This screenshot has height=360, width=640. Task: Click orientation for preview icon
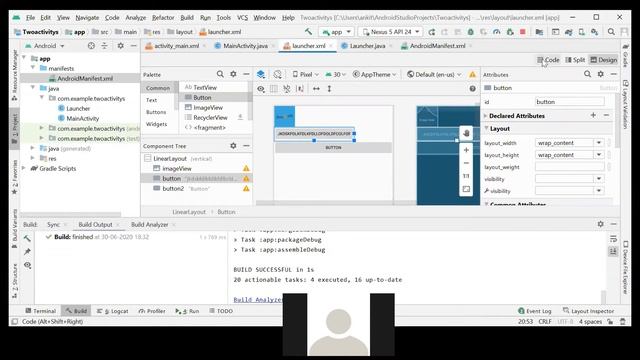pyautogui.click(x=278, y=74)
